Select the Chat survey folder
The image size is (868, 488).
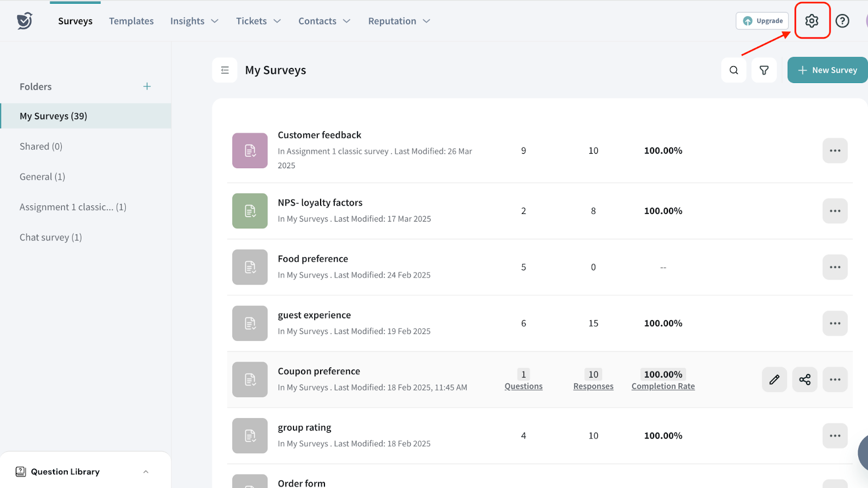[50, 237]
